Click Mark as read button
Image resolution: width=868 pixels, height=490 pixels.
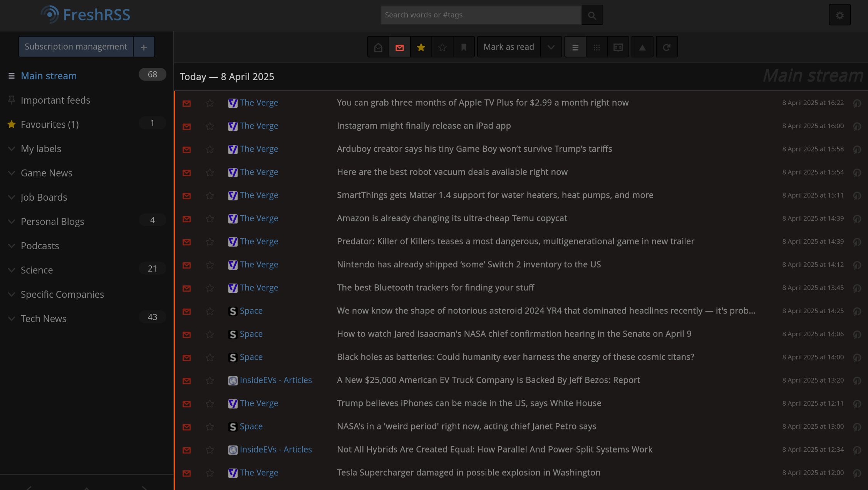point(509,47)
